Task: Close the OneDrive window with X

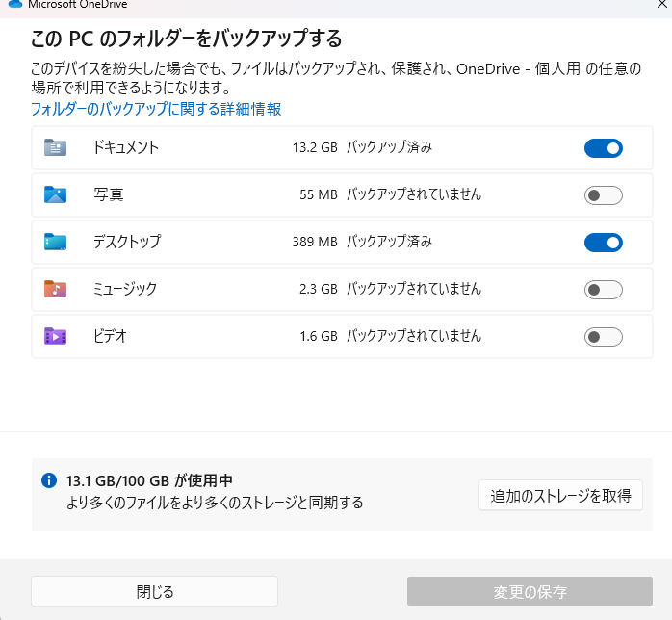Action: point(661,4)
